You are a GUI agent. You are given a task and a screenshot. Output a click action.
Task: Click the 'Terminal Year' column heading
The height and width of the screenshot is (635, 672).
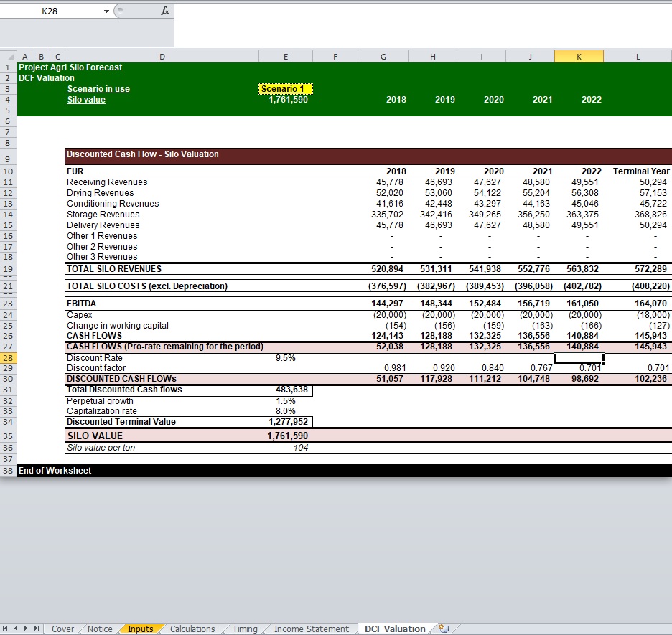(640, 171)
